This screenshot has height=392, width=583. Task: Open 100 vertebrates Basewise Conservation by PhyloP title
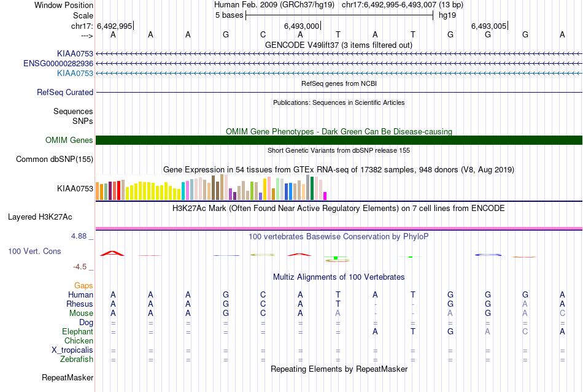coord(339,237)
